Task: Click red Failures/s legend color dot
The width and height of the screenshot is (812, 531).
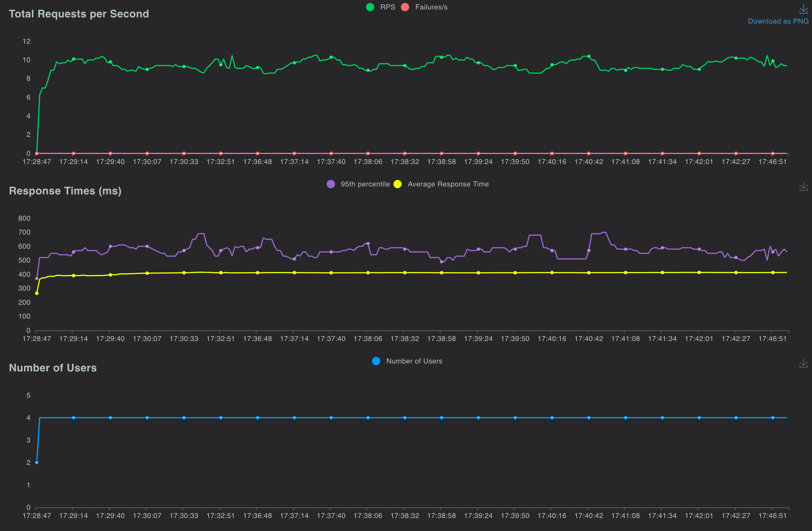Action: [405, 7]
